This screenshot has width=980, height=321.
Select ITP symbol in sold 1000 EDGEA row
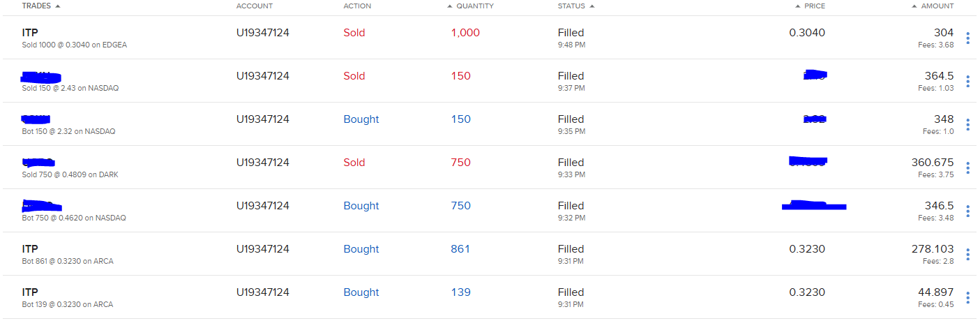[30, 33]
